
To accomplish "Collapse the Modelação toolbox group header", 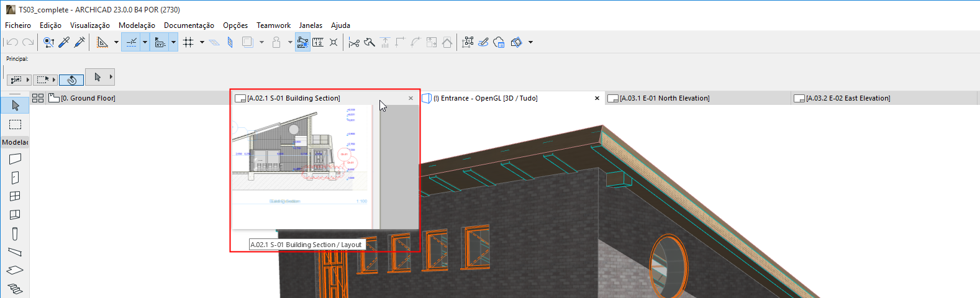I will click(x=15, y=142).
